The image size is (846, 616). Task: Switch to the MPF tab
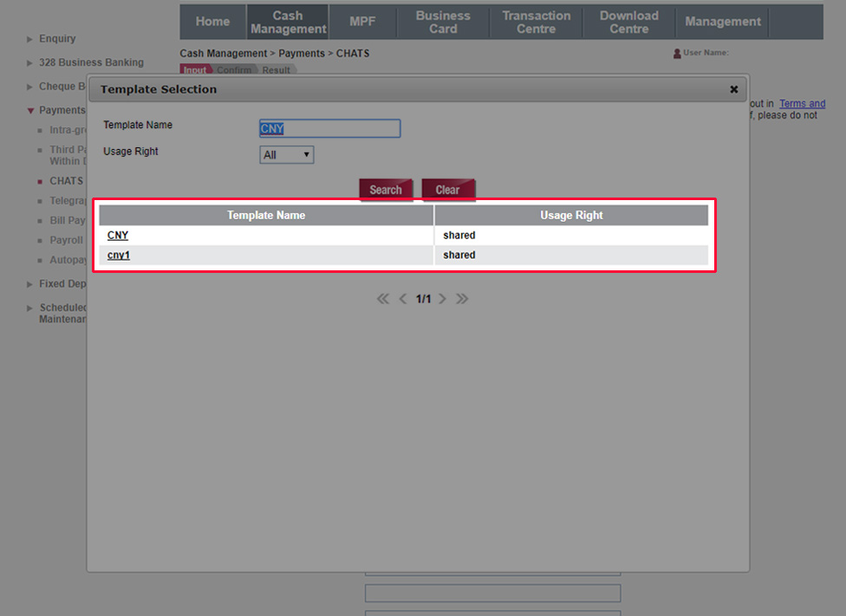coord(362,22)
